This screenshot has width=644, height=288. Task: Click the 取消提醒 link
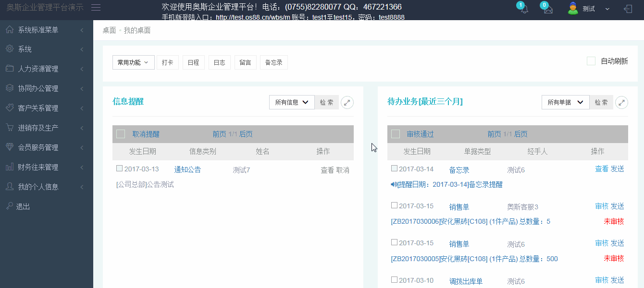pyautogui.click(x=146, y=134)
